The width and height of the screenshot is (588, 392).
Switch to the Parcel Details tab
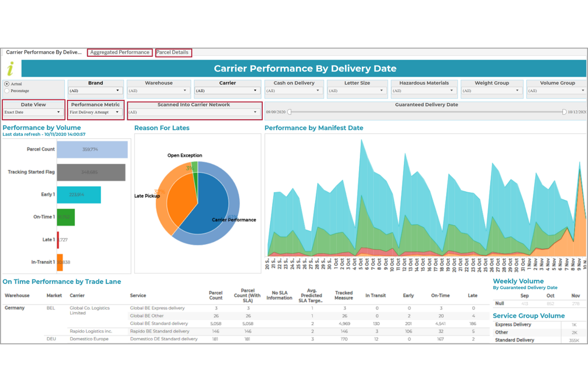coord(172,52)
